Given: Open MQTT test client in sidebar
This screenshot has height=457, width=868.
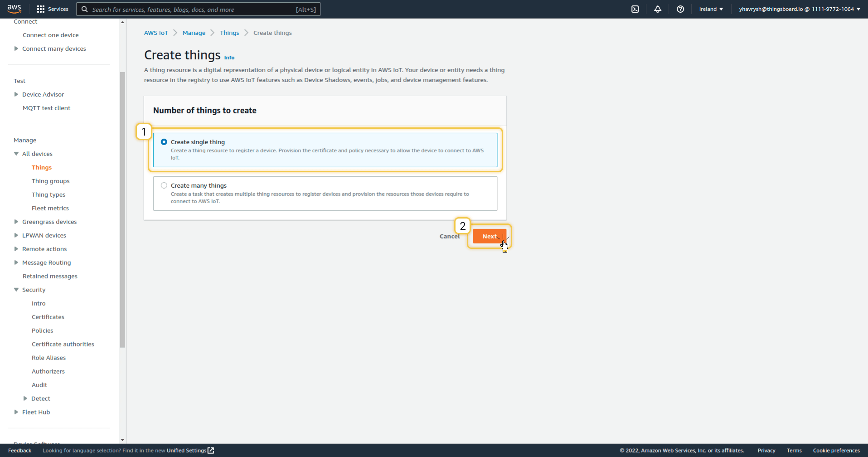Looking at the screenshot, I should point(47,108).
